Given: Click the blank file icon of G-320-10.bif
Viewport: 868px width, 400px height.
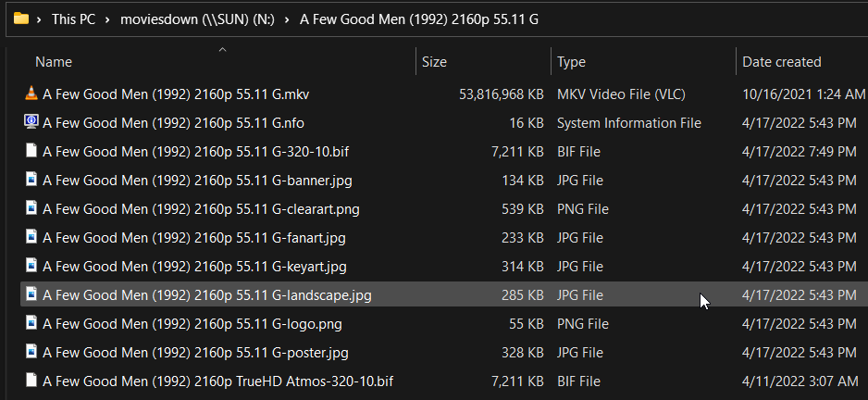Looking at the screenshot, I should point(31,151).
